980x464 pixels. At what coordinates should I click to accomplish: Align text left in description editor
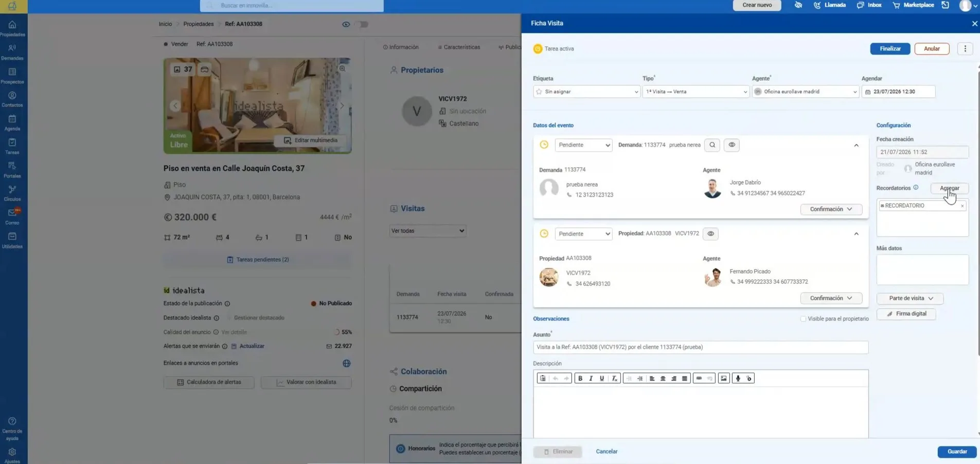tap(652, 379)
